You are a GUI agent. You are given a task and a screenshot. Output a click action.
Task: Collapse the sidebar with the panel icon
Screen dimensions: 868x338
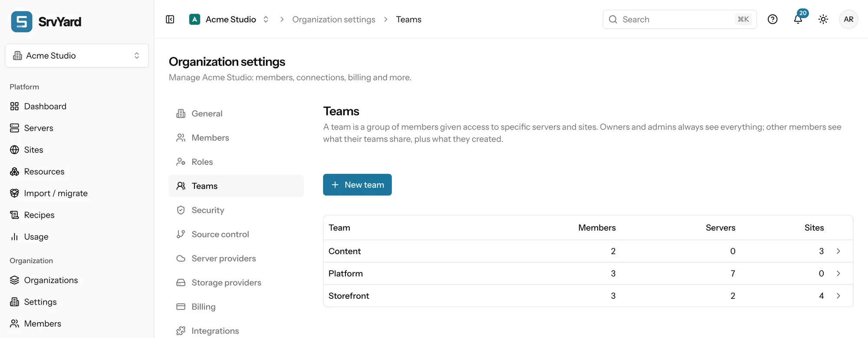click(170, 20)
